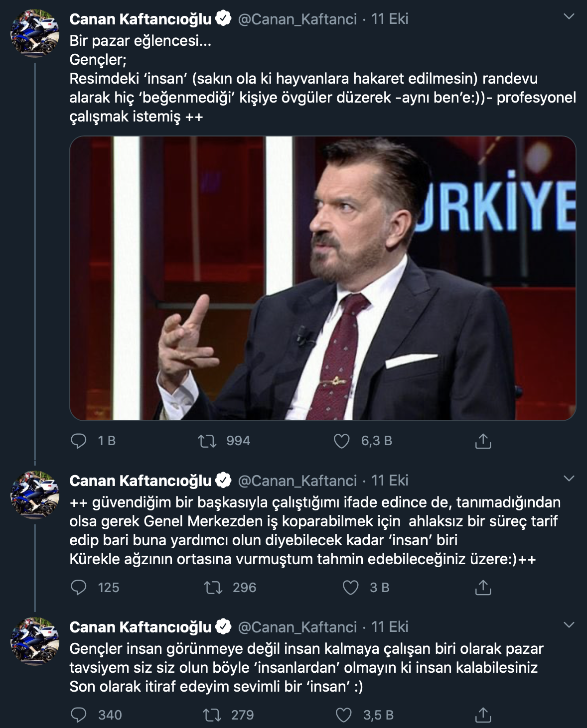Expand options menu of the first tweet
Screen dimensions: 587x728
point(568,16)
